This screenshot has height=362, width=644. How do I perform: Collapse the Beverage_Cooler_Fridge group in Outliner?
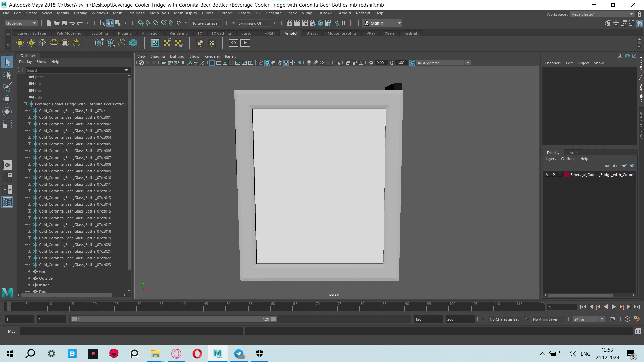pos(25,104)
